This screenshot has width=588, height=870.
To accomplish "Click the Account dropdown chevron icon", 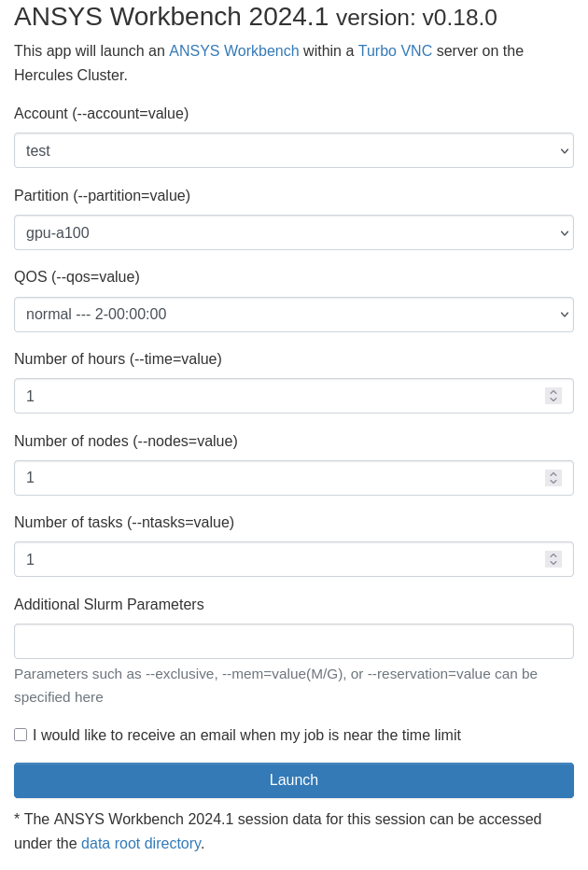I will point(563,150).
